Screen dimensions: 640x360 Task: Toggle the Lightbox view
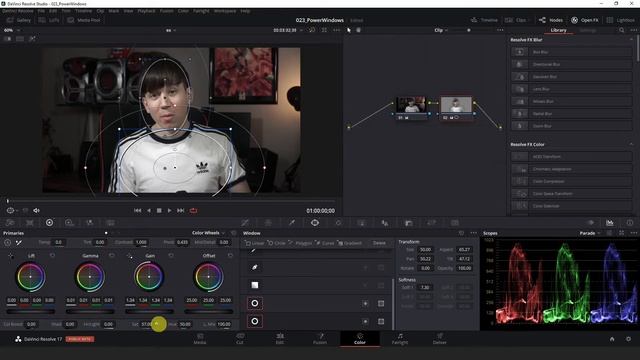620,20
